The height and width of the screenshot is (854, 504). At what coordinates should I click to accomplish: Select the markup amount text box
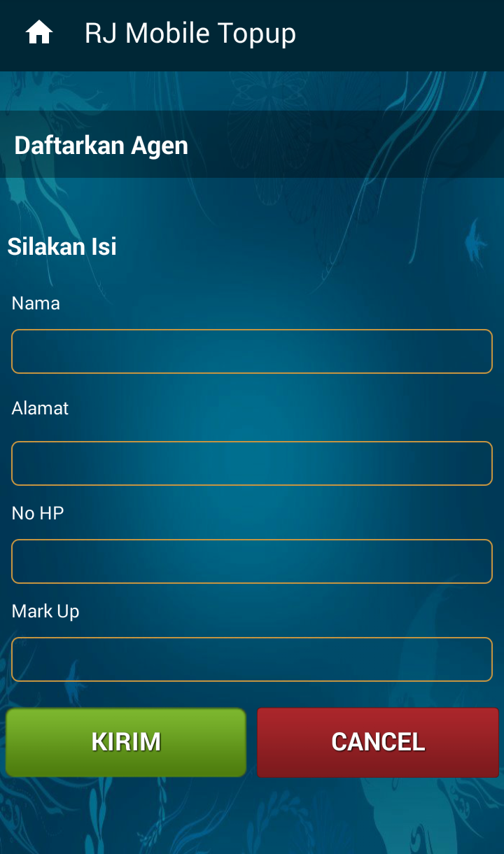(x=252, y=659)
